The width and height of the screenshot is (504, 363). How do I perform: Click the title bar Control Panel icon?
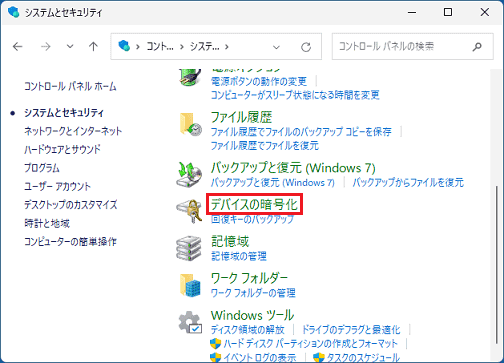[x=14, y=12]
